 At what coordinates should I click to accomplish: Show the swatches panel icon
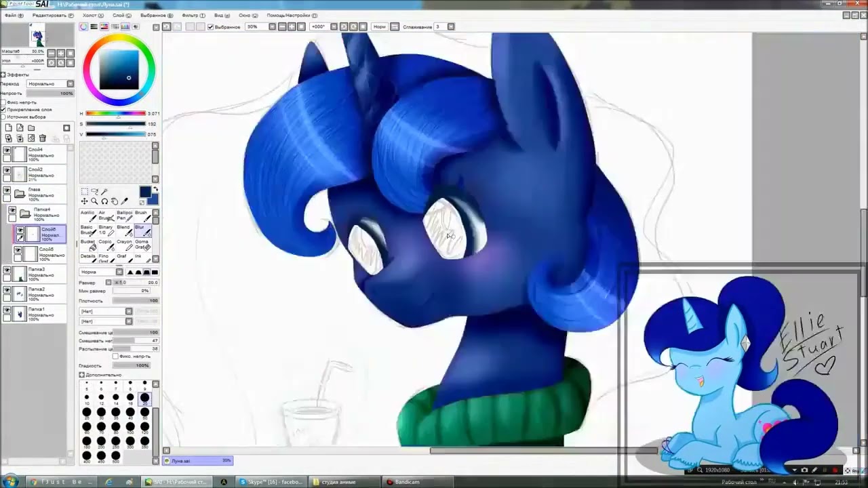click(125, 26)
